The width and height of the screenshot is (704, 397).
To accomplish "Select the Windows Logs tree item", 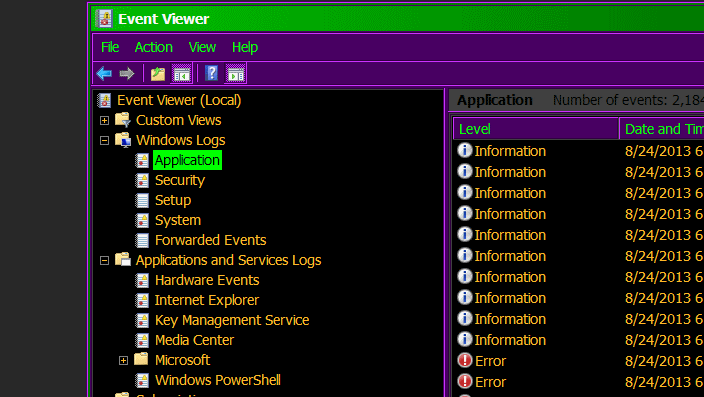I will 180,141.
